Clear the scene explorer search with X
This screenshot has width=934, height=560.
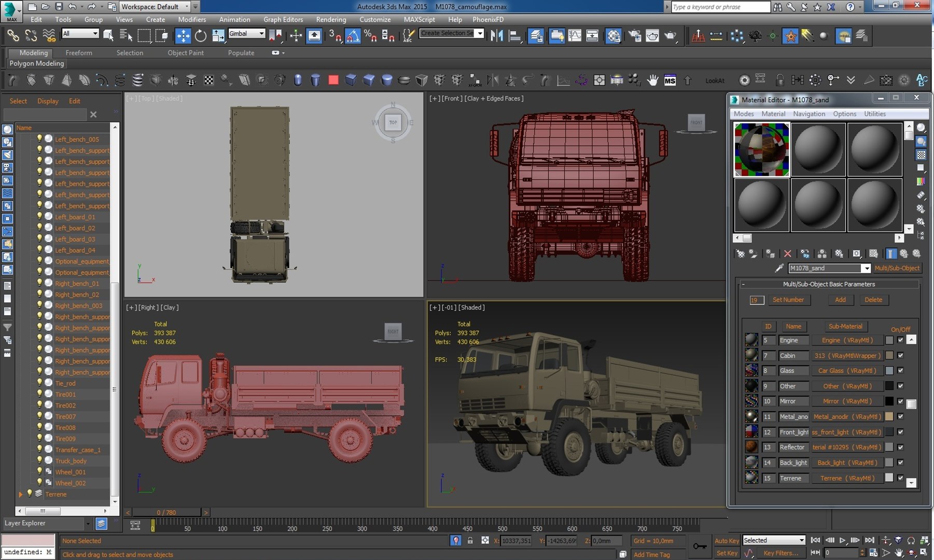pyautogui.click(x=93, y=115)
